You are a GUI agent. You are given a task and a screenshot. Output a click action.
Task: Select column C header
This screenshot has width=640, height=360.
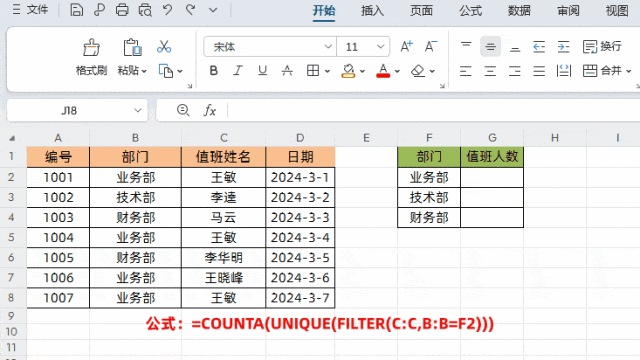coord(224,138)
